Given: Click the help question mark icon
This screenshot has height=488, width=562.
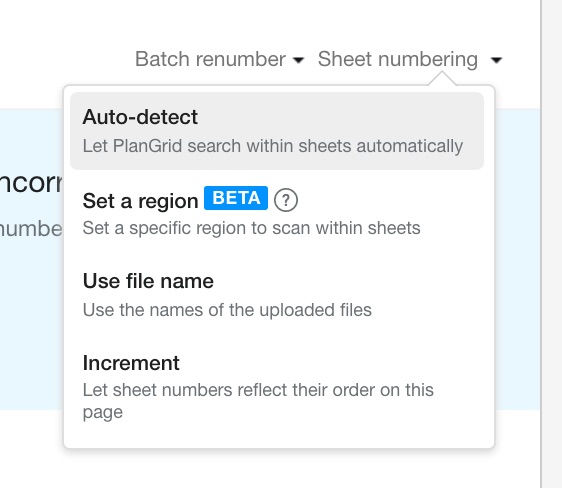Looking at the screenshot, I should 286,200.
